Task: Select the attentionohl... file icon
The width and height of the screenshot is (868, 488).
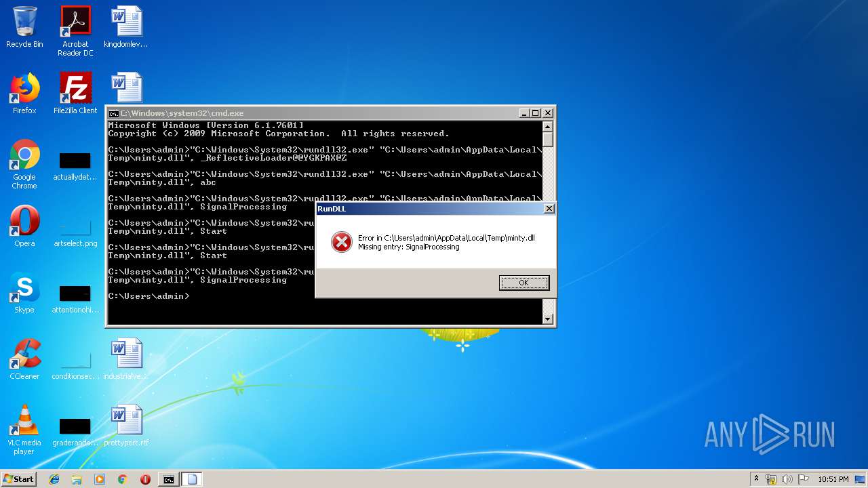Action: pos(75,300)
